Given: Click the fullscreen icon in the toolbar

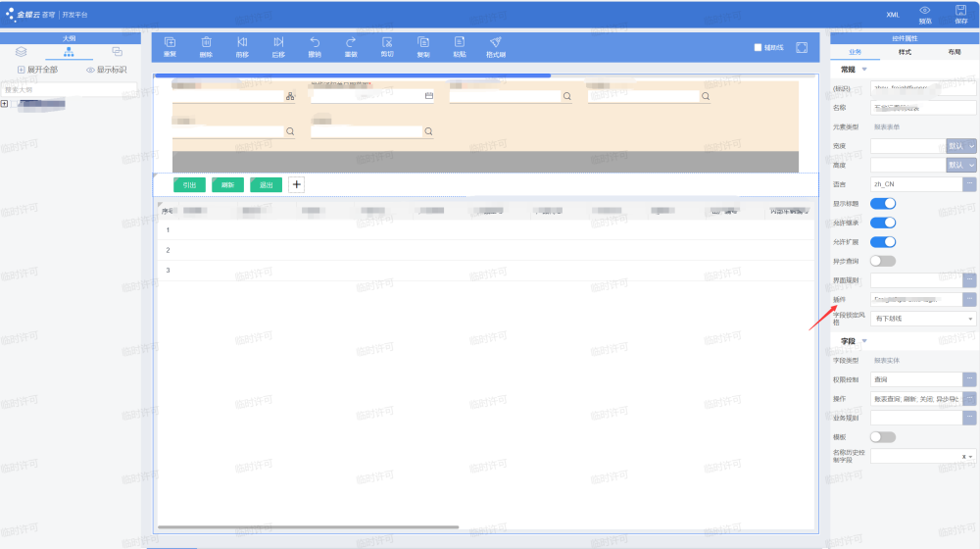Looking at the screenshot, I should click(802, 47).
